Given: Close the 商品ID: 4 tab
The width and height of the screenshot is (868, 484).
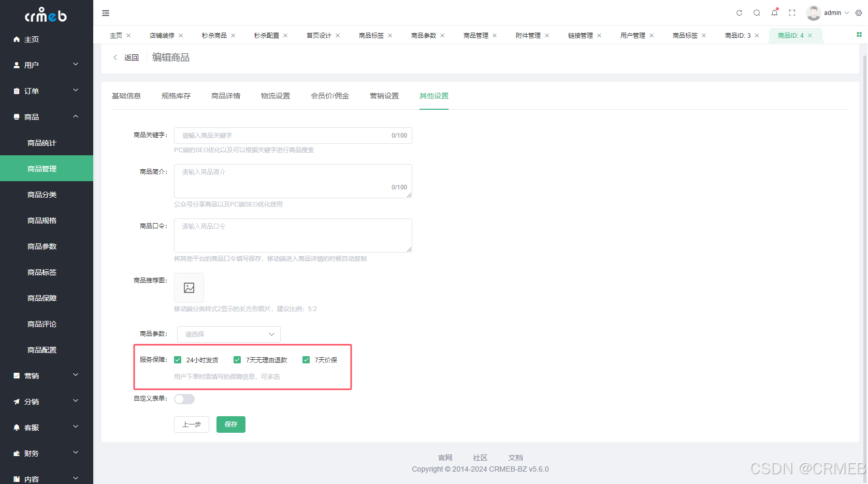Looking at the screenshot, I should (x=810, y=36).
